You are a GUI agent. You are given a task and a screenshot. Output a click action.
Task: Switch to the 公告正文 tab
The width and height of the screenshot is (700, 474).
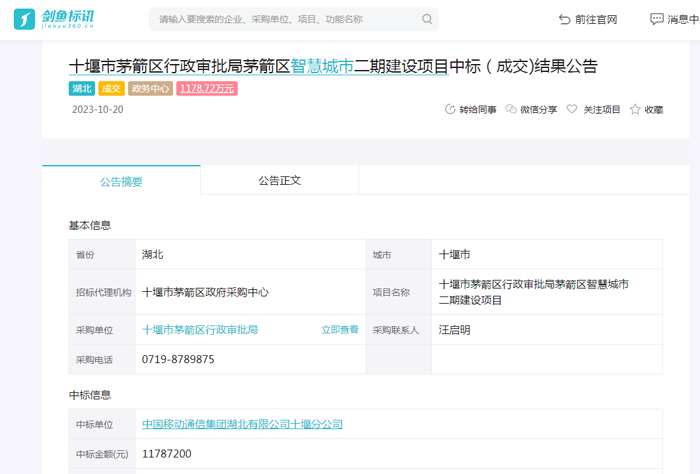[x=279, y=180]
